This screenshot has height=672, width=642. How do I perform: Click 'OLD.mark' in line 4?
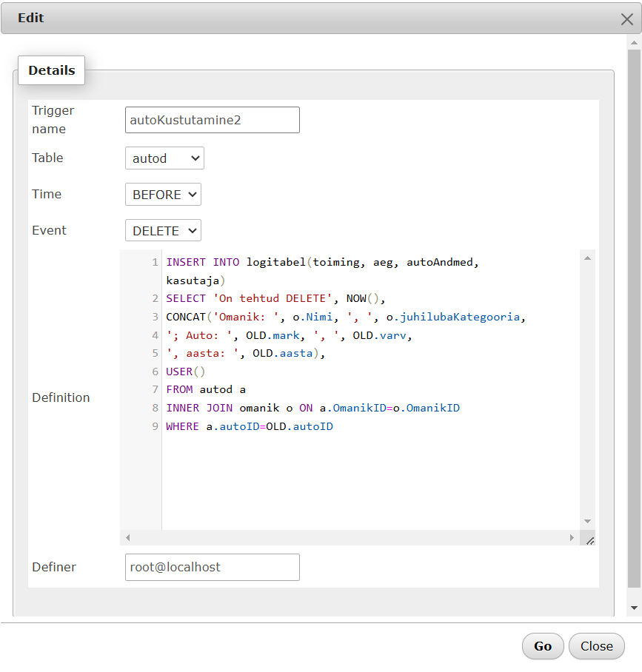coord(272,335)
